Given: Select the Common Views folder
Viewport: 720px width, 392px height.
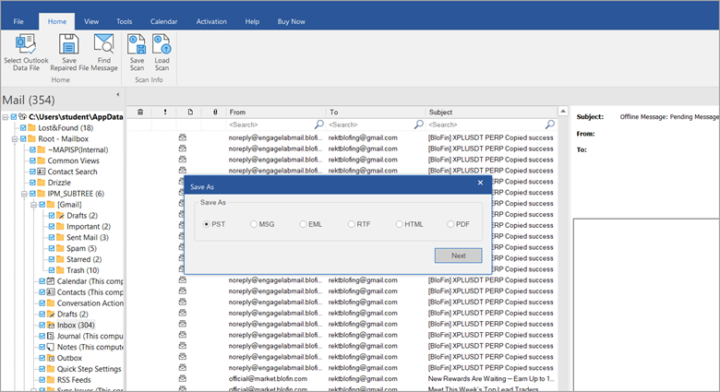Looking at the screenshot, I should point(73,161).
